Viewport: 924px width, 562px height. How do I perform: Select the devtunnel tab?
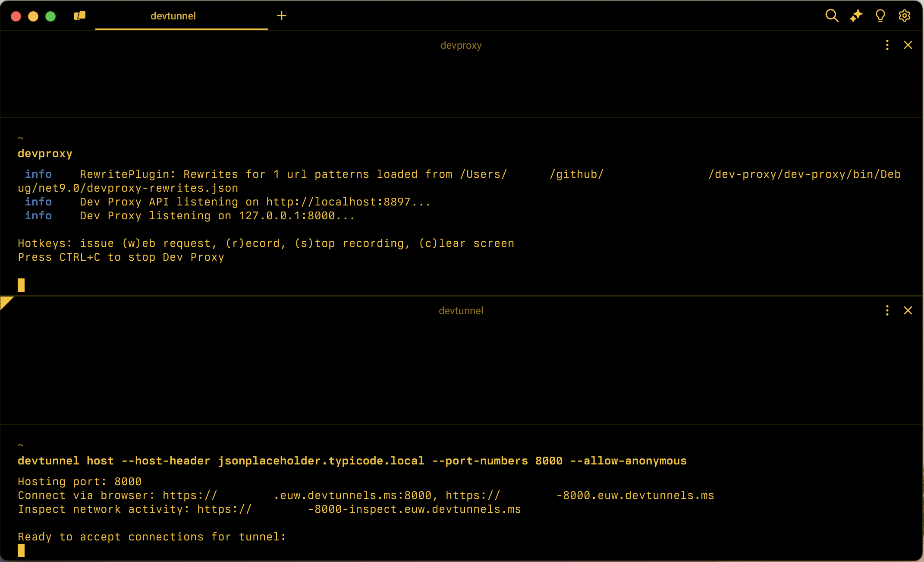tap(173, 16)
